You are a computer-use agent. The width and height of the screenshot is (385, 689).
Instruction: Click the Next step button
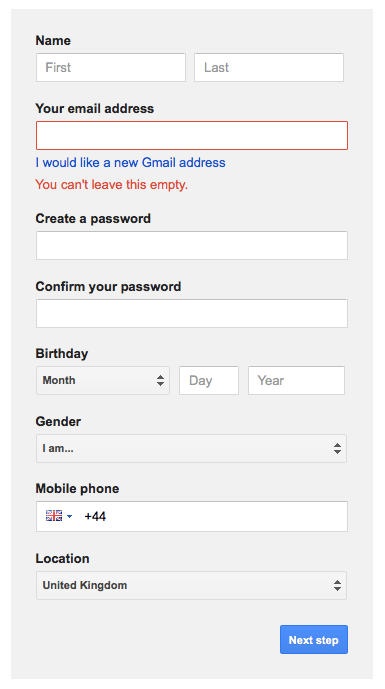tap(314, 640)
